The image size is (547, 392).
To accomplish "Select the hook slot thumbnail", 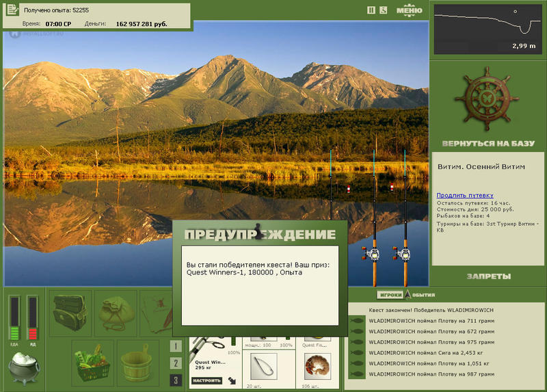I will coord(264,366).
